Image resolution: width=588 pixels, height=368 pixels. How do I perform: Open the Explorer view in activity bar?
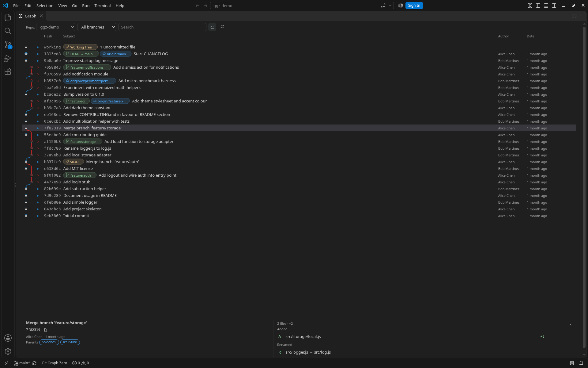(8, 17)
